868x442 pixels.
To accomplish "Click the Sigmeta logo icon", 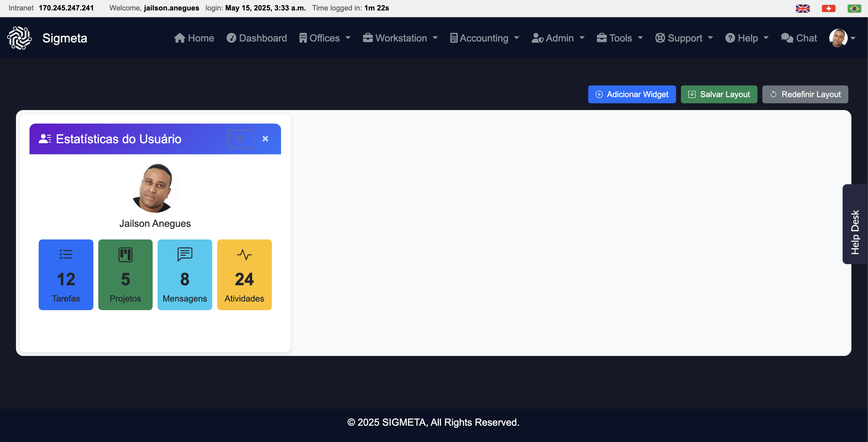I will pos(20,38).
